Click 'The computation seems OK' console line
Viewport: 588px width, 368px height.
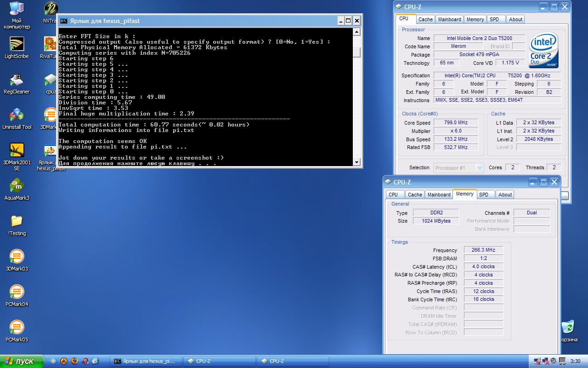[x=102, y=141]
